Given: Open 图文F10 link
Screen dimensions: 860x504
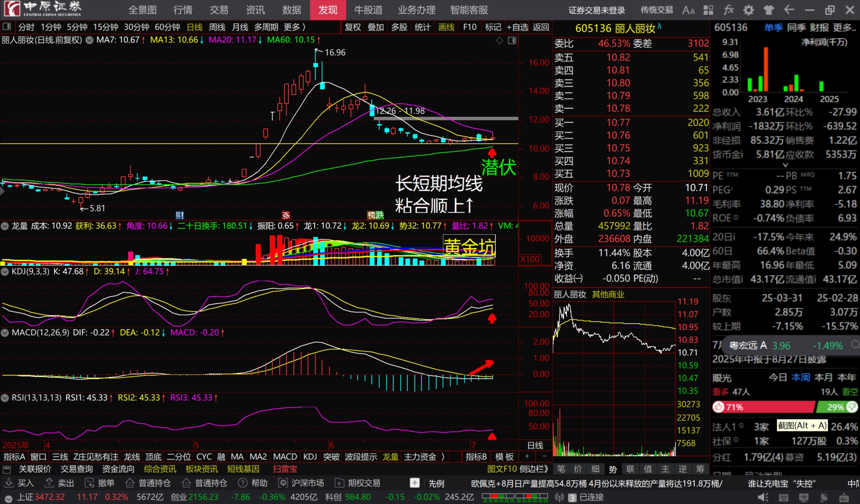Looking at the screenshot, I should coord(502,469).
